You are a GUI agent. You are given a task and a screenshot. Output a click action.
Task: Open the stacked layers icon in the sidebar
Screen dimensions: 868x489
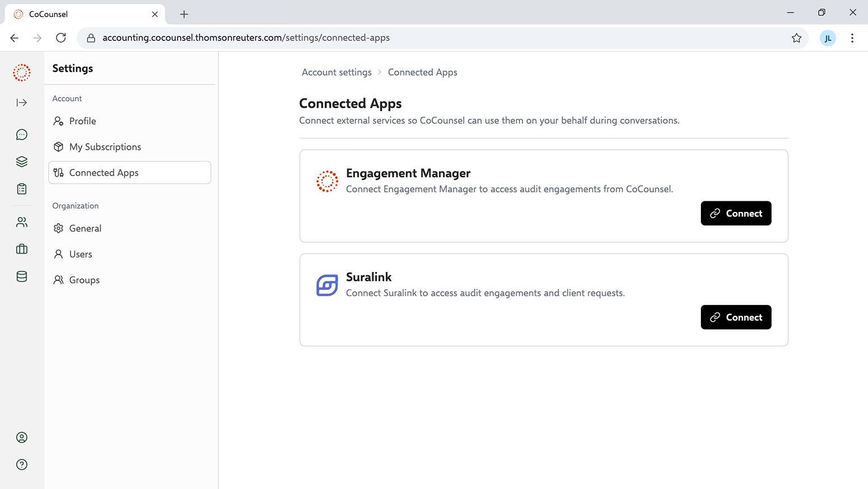(22, 162)
